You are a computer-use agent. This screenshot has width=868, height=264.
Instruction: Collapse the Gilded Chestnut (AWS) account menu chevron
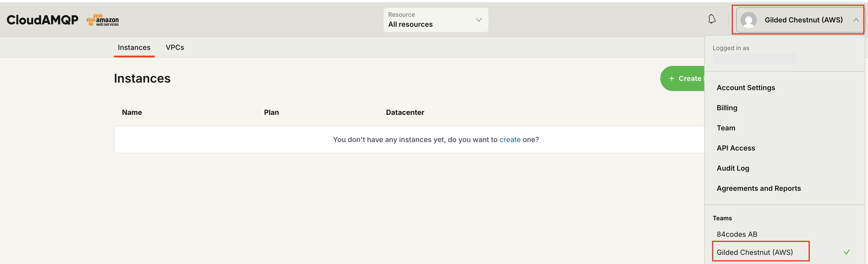(x=856, y=20)
